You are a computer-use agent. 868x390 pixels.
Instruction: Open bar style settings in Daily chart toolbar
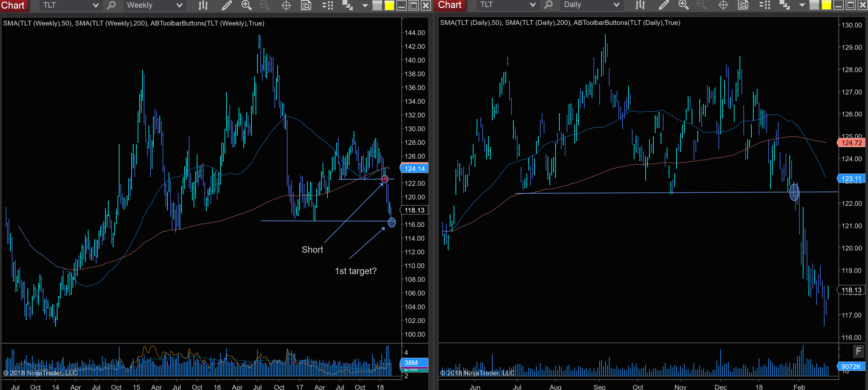[640, 5]
